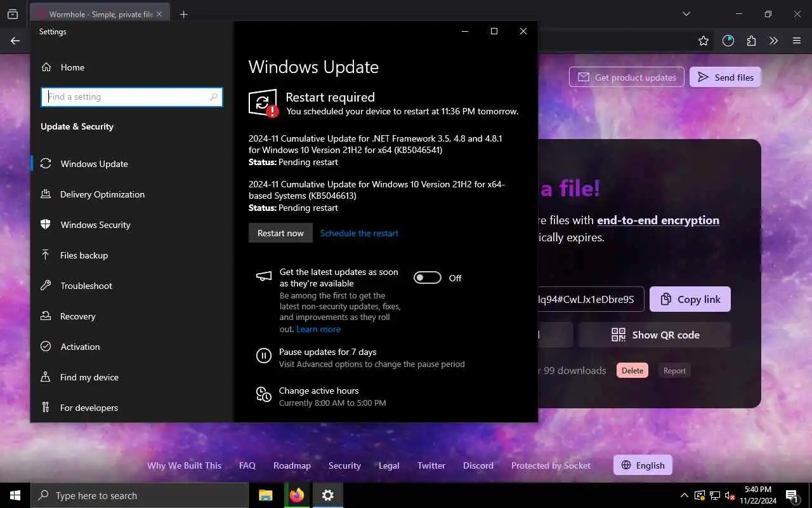The image size is (812, 508).
Task: Show hidden system tray icons
Action: coord(684,495)
